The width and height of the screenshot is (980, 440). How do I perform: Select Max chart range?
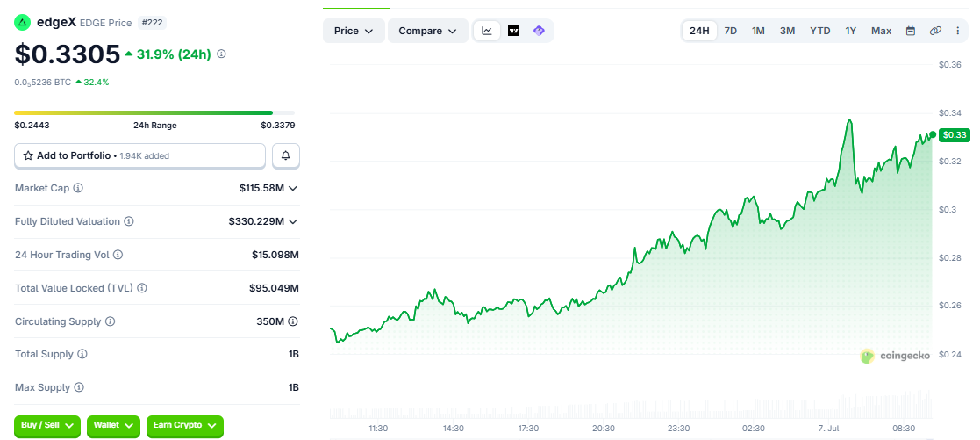[881, 31]
